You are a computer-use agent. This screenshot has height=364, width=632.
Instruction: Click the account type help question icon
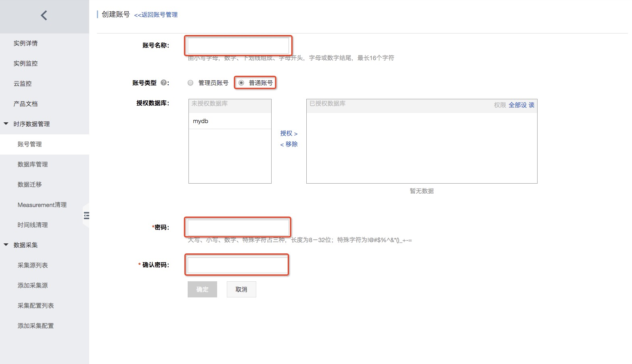[x=163, y=82]
